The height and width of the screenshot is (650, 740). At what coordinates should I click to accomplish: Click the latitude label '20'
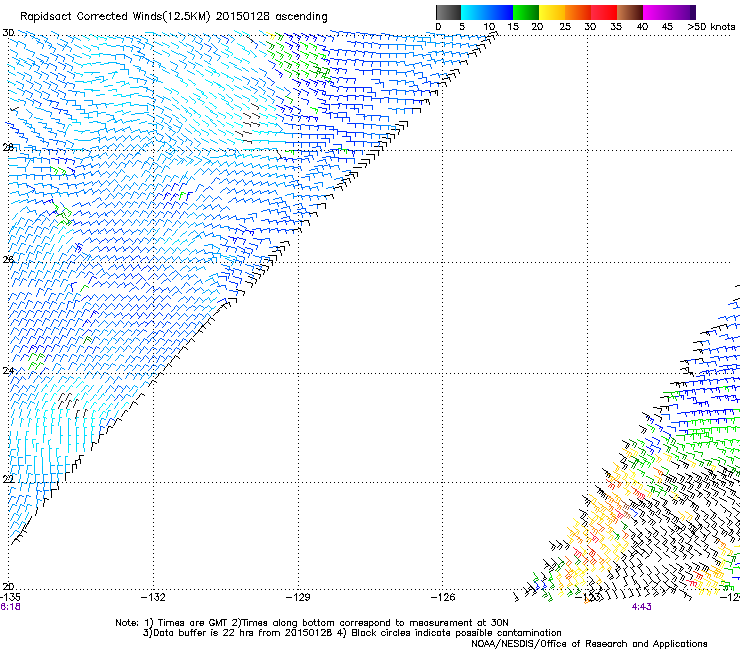(8, 587)
